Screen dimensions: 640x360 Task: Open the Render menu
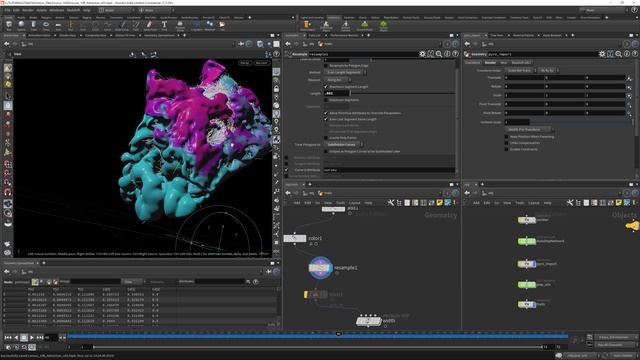coord(28,10)
